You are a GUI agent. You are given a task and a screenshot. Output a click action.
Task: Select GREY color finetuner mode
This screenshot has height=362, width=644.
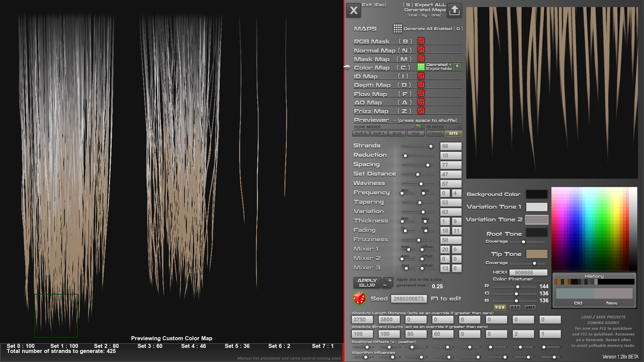point(530,307)
